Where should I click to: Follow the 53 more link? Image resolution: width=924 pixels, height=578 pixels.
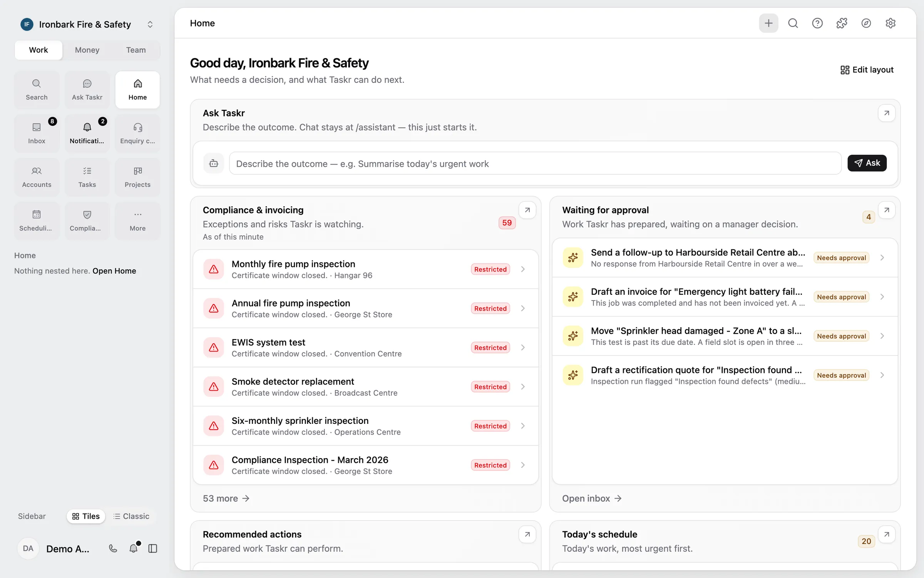click(x=226, y=498)
